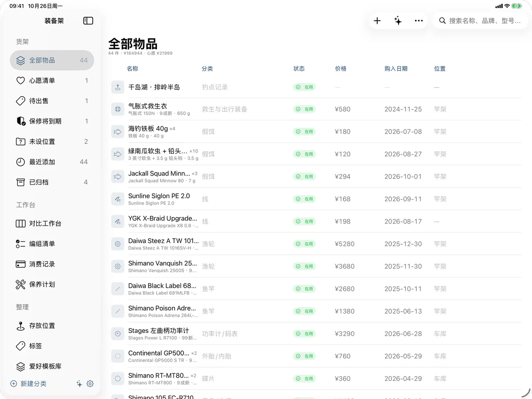Image resolution: width=532 pixels, height=399 pixels.
Task: Open 保修将到期 list
Action: (52, 121)
